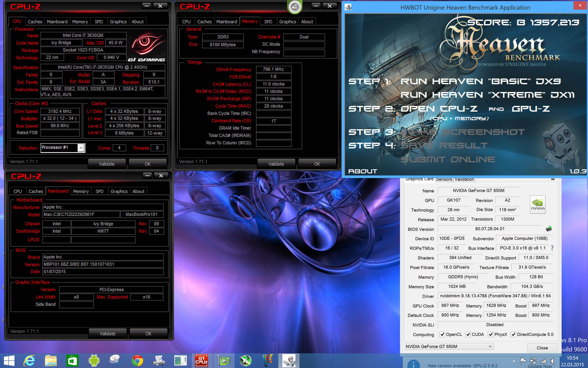Image resolution: width=588 pixels, height=368 pixels.
Task: Open SPD tab in top-left CPU-Z window
Action: tap(99, 22)
